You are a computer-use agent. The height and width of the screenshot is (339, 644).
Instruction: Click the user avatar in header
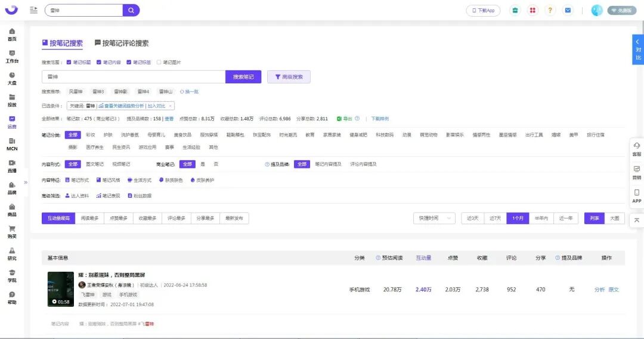tap(597, 10)
